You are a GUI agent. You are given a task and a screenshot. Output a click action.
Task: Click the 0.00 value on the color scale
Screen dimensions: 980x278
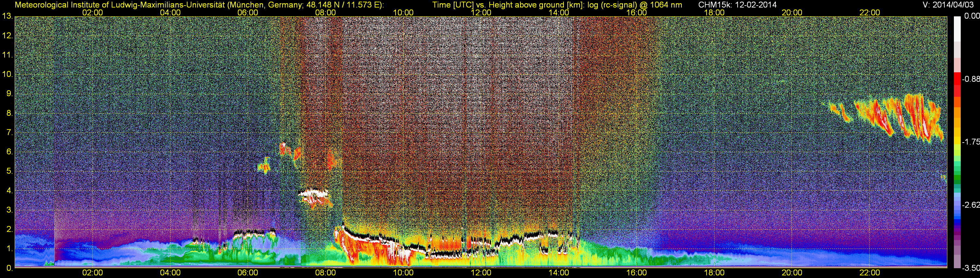tap(972, 16)
